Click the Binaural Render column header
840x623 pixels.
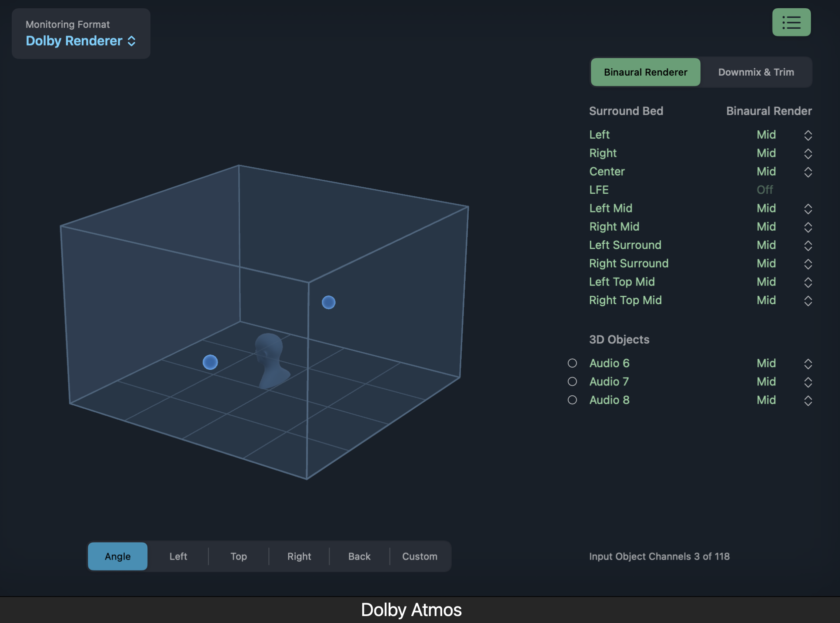769,111
